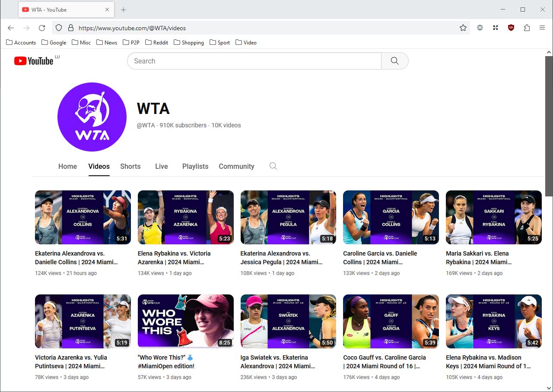Click "910K subscribers" text
The height and width of the screenshot is (392, 553).
[183, 125]
